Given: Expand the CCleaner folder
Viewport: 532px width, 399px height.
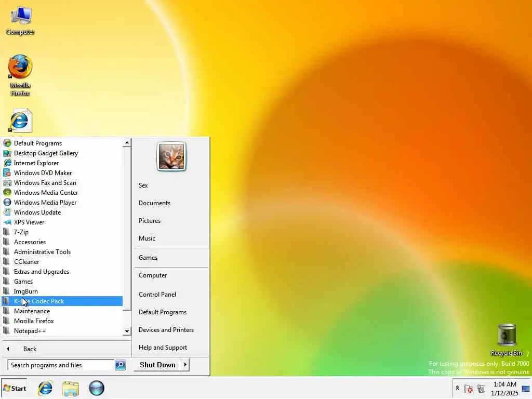Looking at the screenshot, I should coord(62,262).
